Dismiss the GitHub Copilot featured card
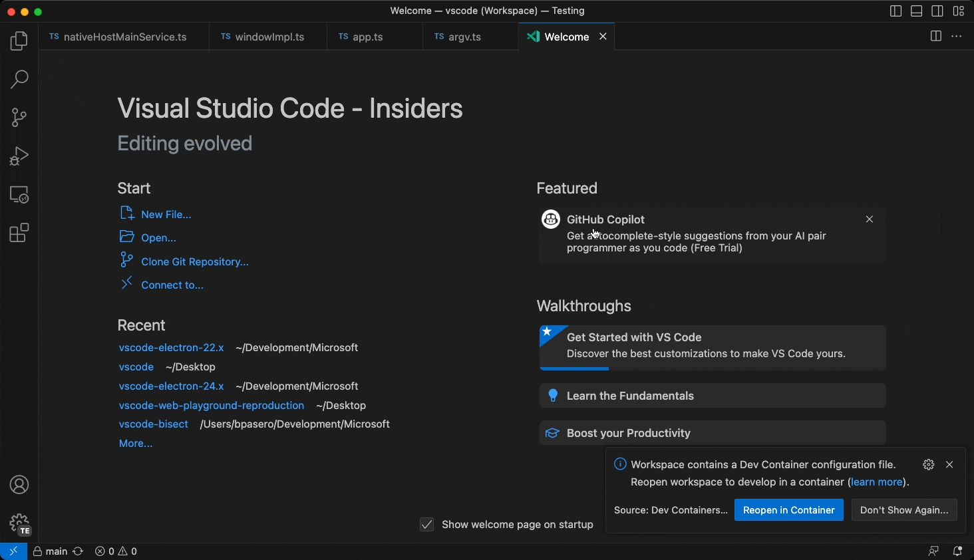The image size is (974, 560). click(869, 219)
